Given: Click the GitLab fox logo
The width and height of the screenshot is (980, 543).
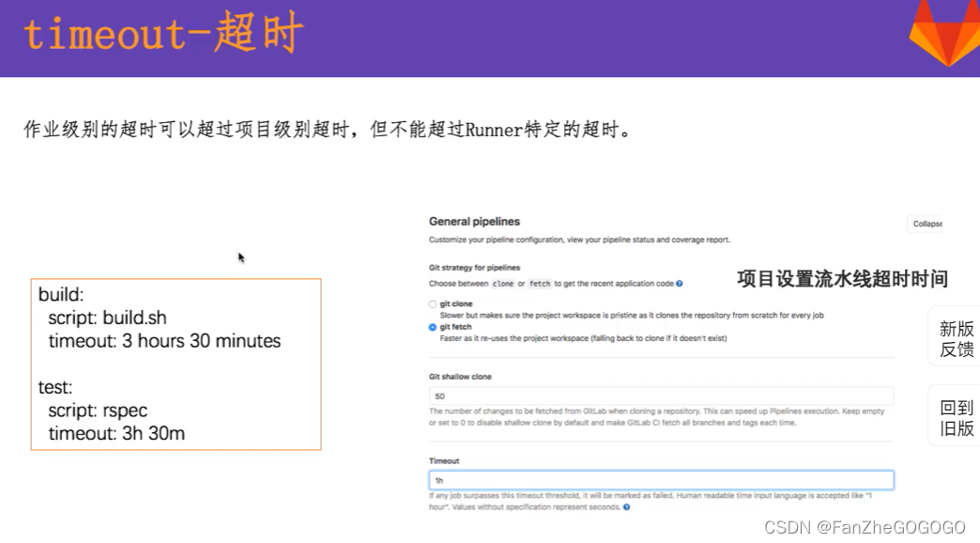Looking at the screenshot, I should (945, 33).
